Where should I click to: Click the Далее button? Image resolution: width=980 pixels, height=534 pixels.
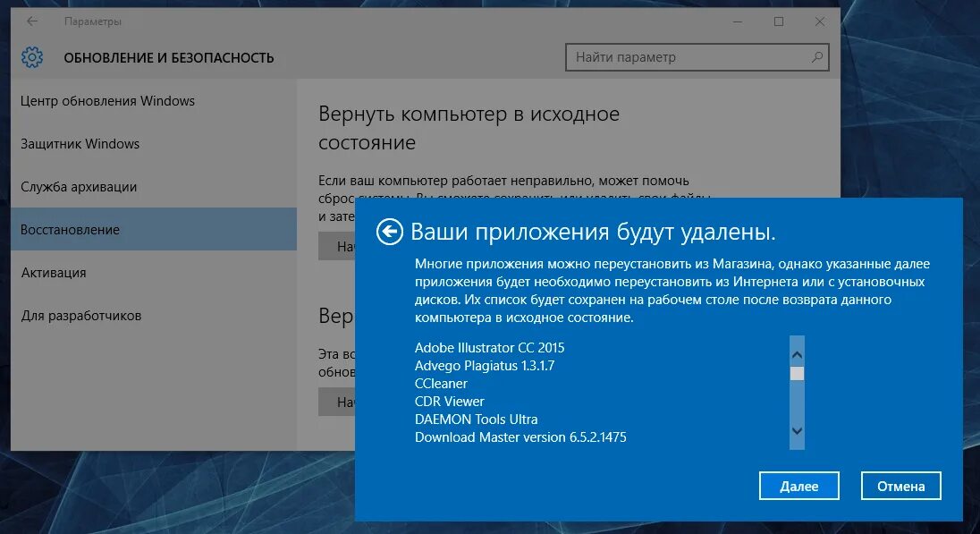pos(798,486)
